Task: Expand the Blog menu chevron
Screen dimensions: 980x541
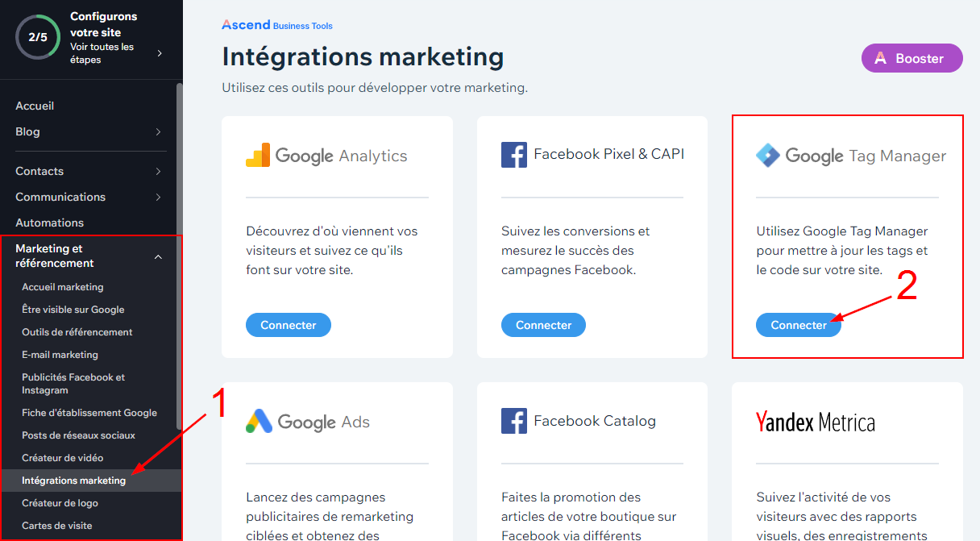Action: coord(158,132)
